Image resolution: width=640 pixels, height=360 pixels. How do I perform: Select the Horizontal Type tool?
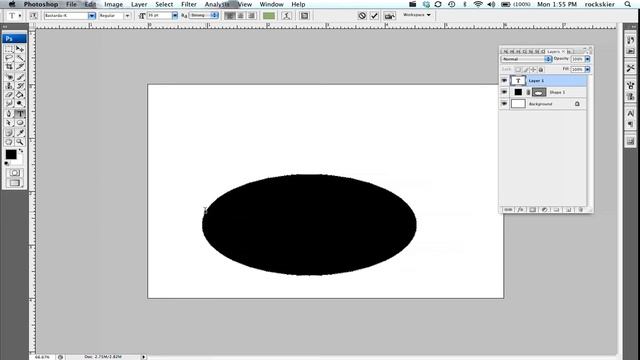point(20,114)
